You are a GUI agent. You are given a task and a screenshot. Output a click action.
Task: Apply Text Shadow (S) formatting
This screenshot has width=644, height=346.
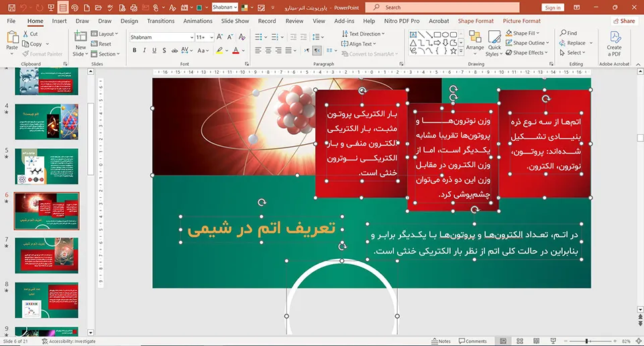click(x=164, y=50)
